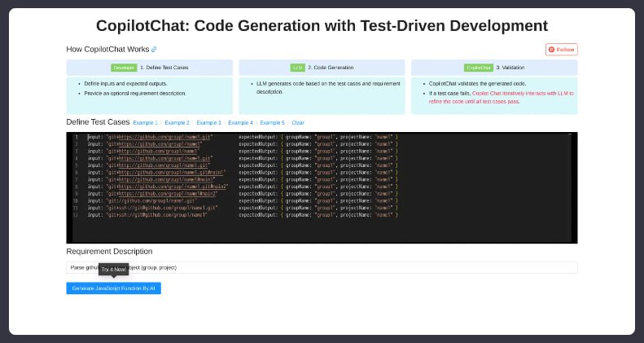Screen dimensions: 644x343
Task: Place cursor on editor line 12 git+ssh name1 input
Action: [x=157, y=215]
